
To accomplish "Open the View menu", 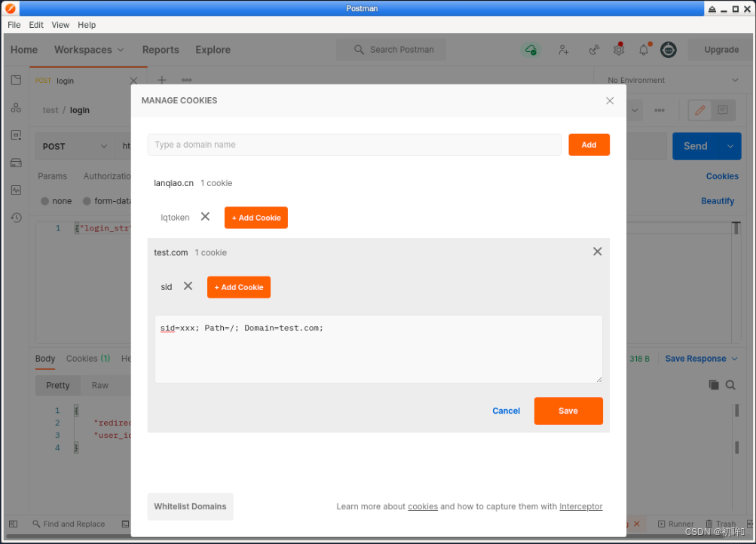I will tap(60, 25).
